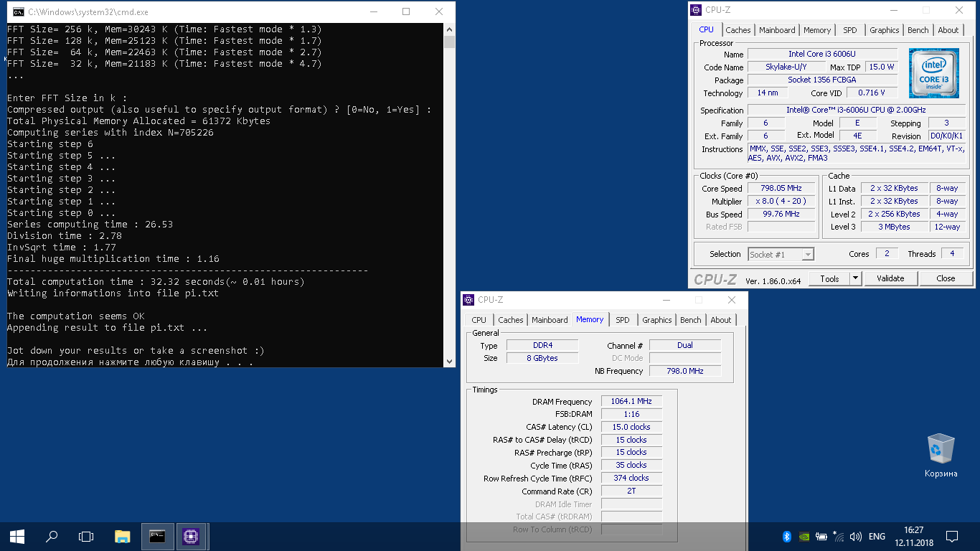Click the CAS# Latency value 15.0 clocks
The height and width of the screenshot is (551, 980).
pos(631,427)
